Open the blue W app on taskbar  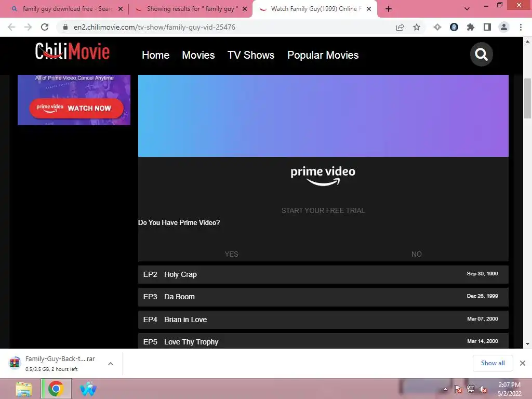[88, 389]
